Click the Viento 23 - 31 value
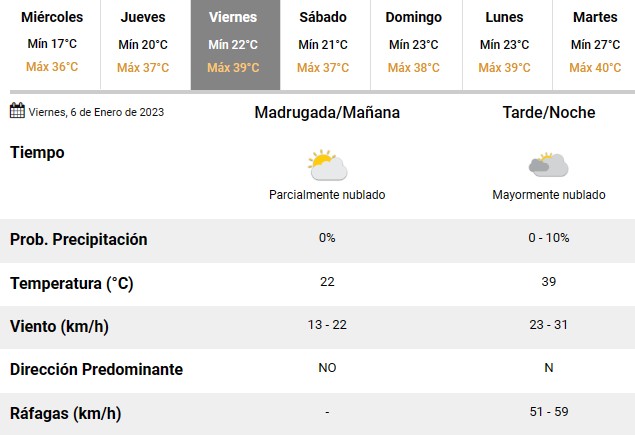 tap(549, 325)
